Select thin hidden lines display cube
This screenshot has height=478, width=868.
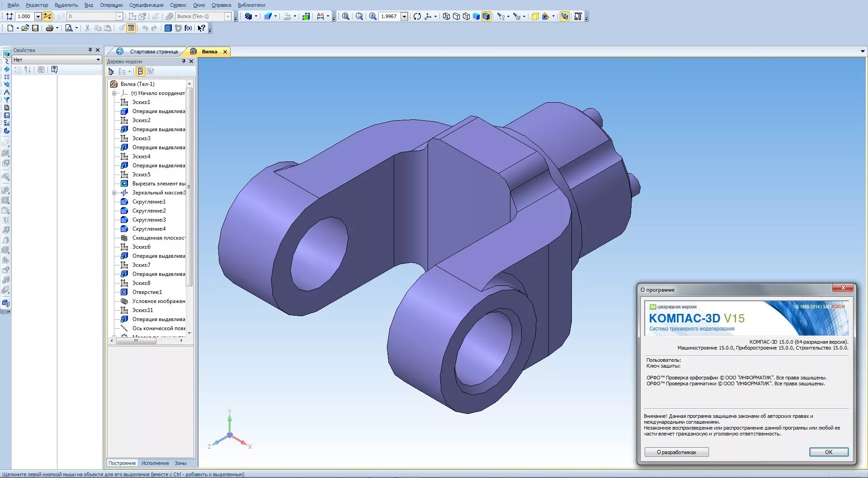pyautogui.click(x=467, y=16)
